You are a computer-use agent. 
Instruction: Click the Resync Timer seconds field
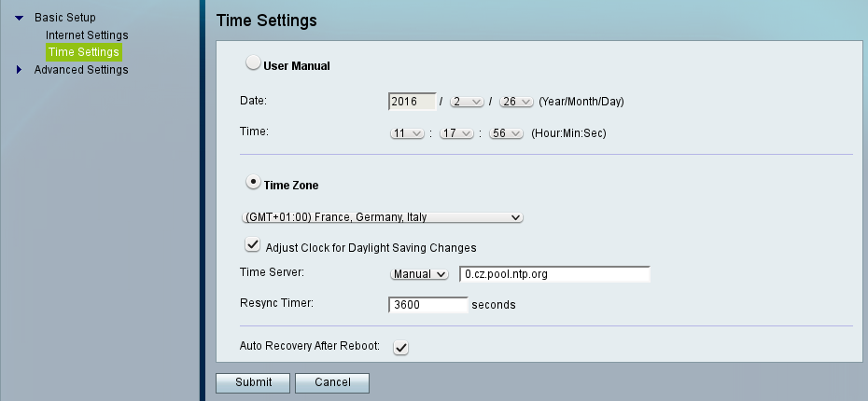427,304
